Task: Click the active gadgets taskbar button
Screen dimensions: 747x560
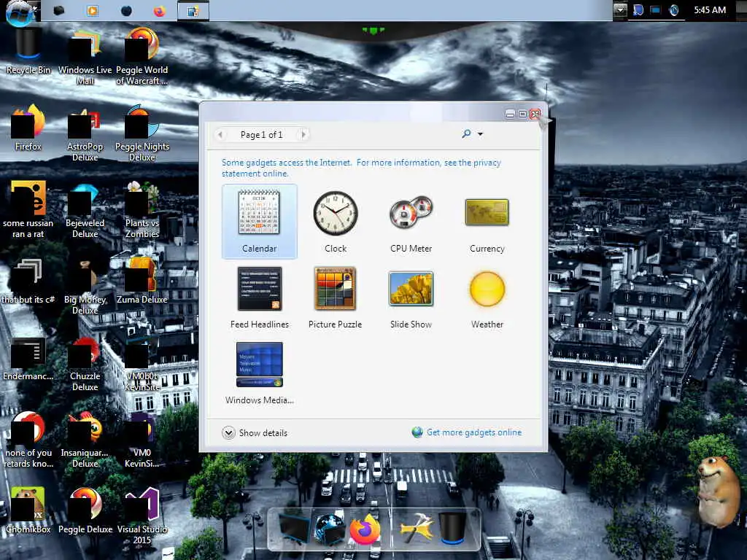Action: click(x=193, y=10)
